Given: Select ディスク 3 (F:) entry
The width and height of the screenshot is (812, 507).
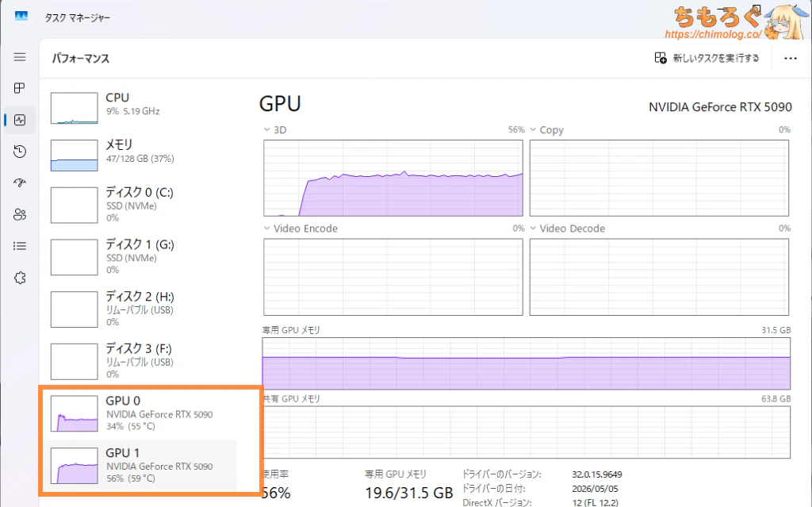Looking at the screenshot, I should (138, 361).
